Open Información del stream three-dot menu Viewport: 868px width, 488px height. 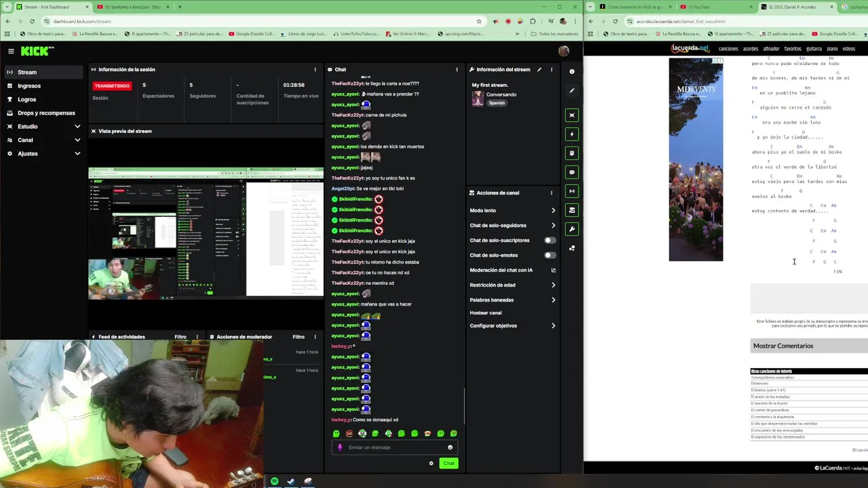pos(551,69)
